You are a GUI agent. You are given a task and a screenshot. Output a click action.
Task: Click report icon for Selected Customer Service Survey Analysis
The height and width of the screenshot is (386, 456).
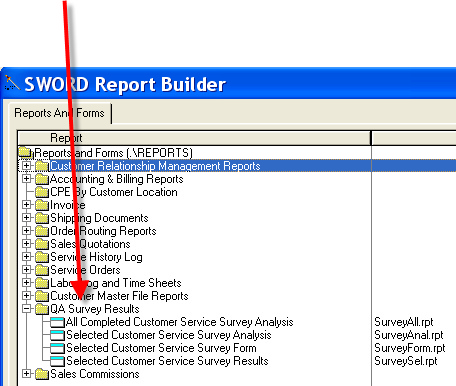(x=57, y=335)
